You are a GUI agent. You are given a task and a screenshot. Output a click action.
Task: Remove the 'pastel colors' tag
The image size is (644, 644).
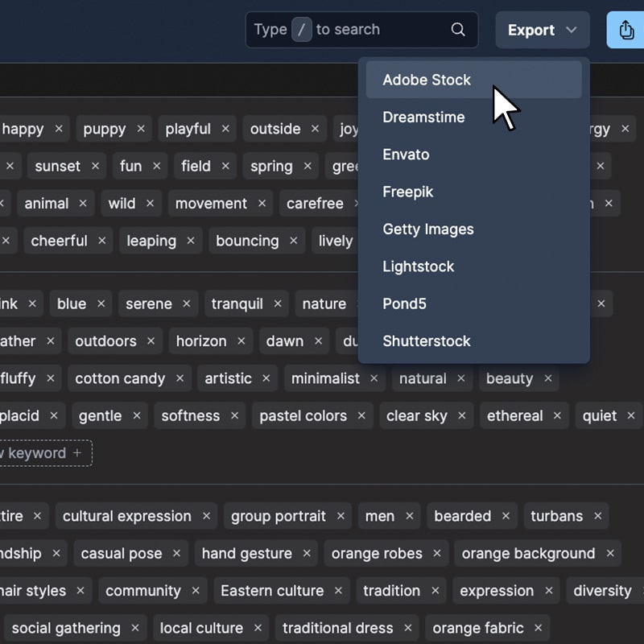361,415
